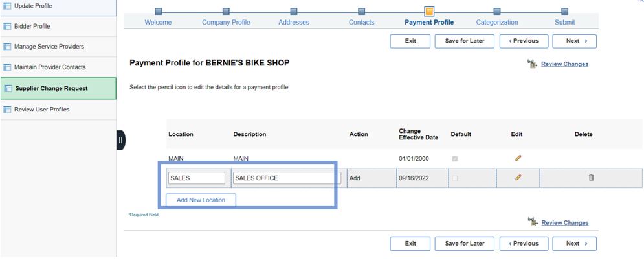Click the top Review Changes icon
This screenshot has width=644, height=269.
click(532, 64)
